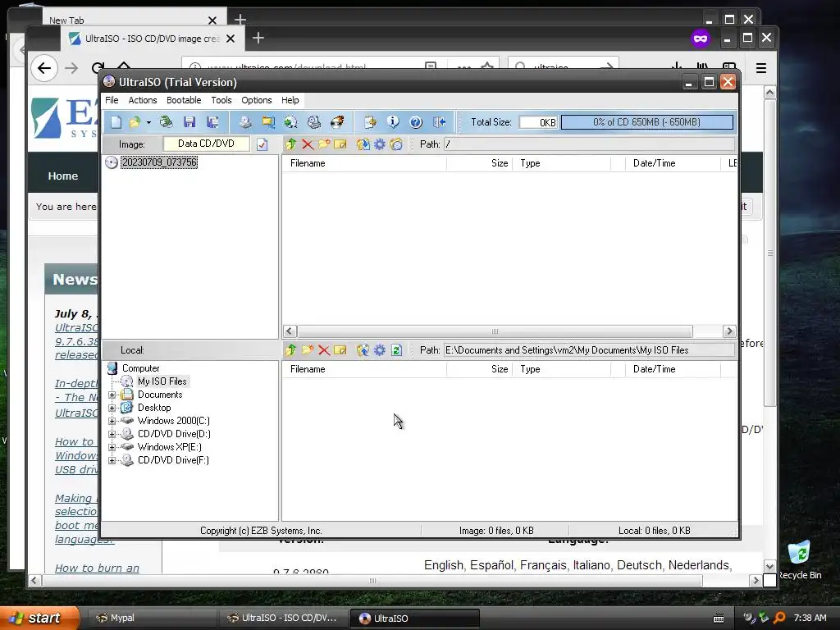Click the browser Back arrow button
The width and height of the screenshot is (840, 630).
(44, 68)
